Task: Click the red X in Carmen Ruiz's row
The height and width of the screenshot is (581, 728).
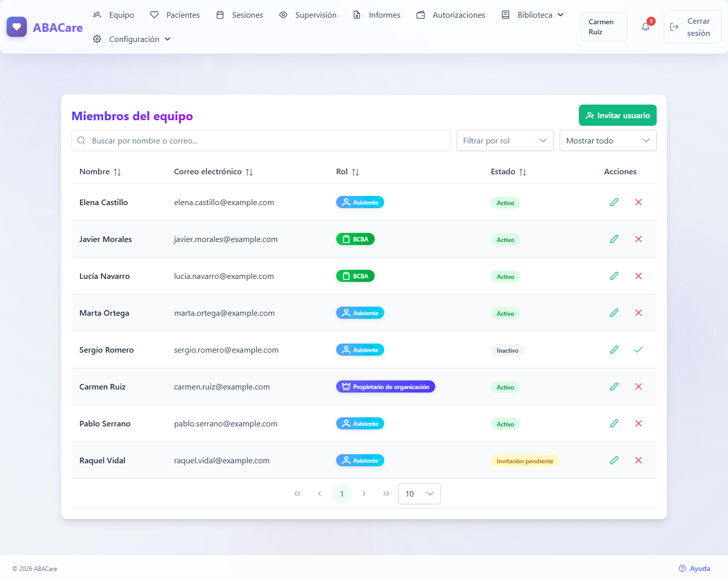Action: 639,386
